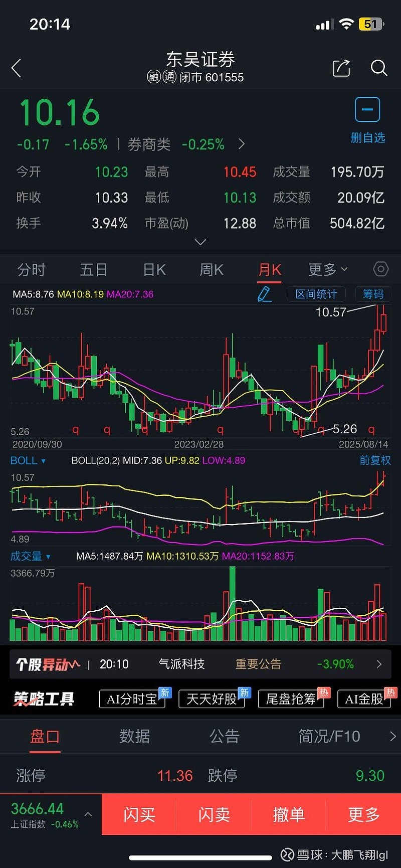Image resolution: width=401 pixels, height=868 pixels.
Task: Tap the 5.26 low price marker
Action: (x=345, y=429)
